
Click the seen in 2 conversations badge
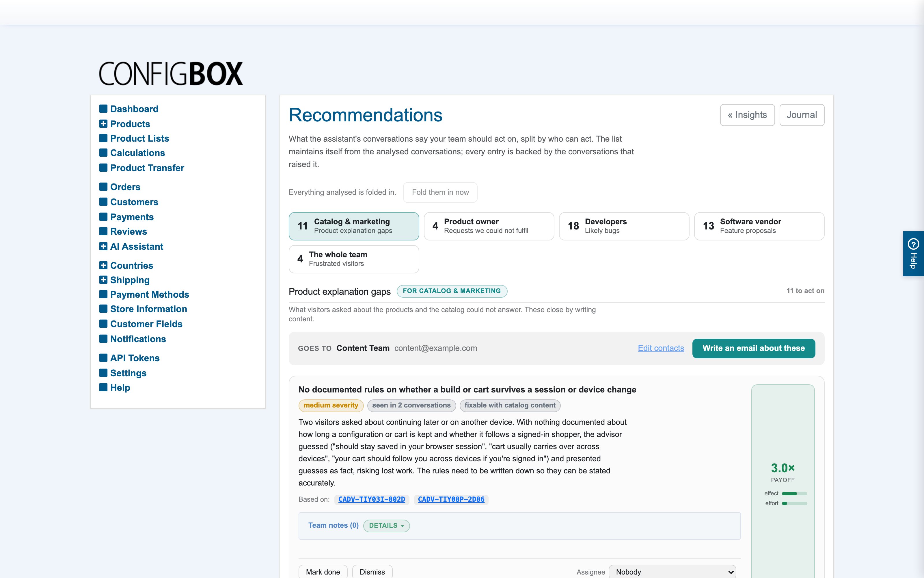pyautogui.click(x=411, y=405)
